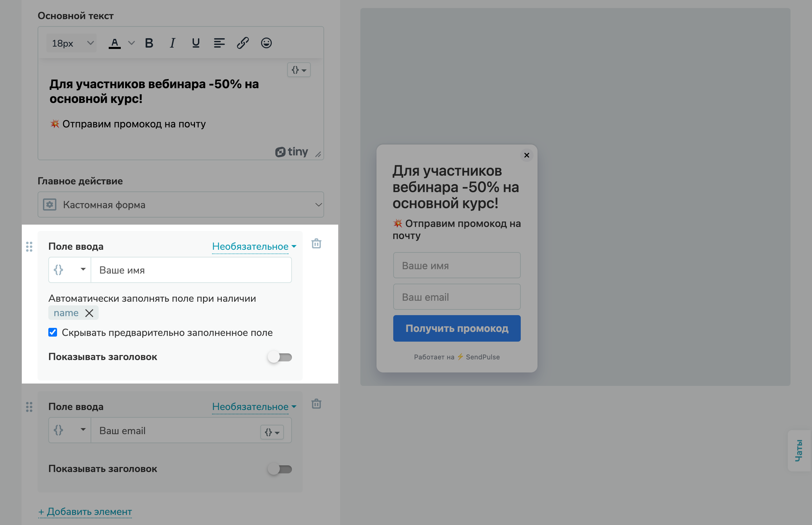Delete the name input field element
812x525 pixels.
[x=316, y=244]
